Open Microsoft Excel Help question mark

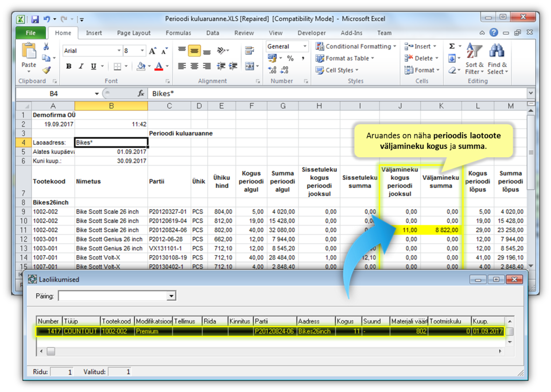(x=494, y=33)
